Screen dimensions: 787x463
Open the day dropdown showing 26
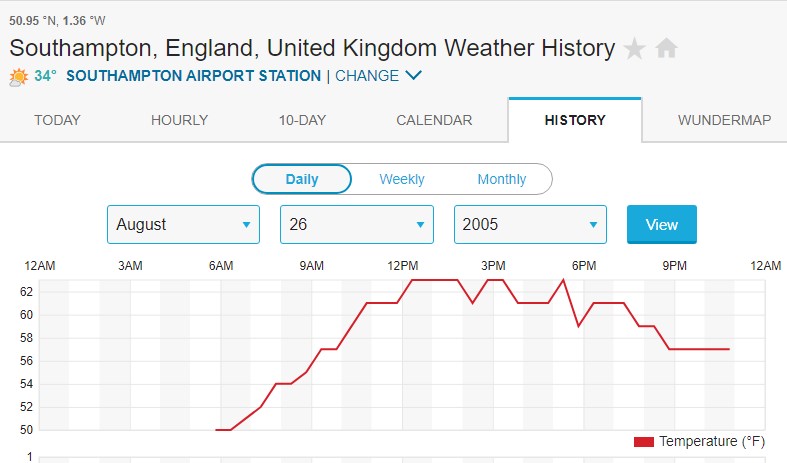[x=357, y=225]
